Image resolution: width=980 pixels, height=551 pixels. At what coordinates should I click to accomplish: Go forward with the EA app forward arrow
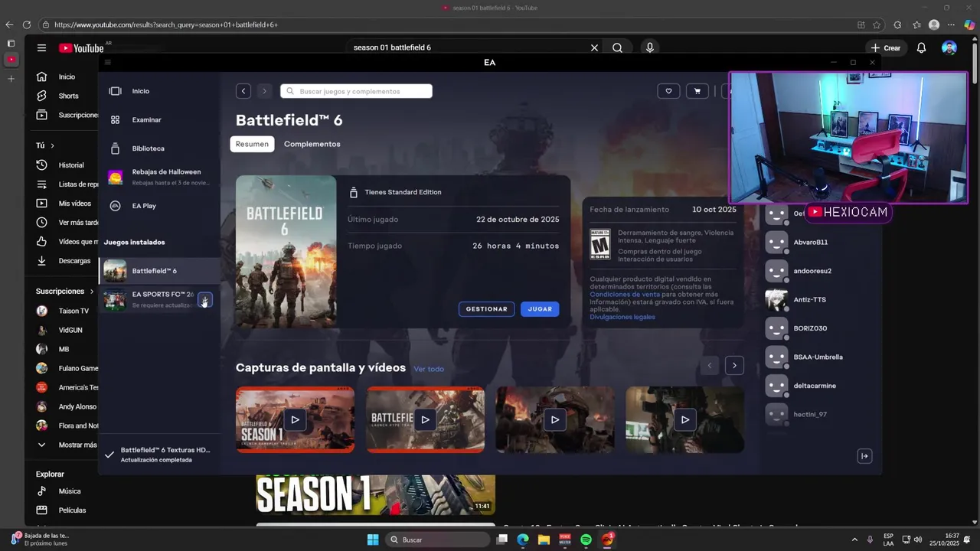click(264, 91)
